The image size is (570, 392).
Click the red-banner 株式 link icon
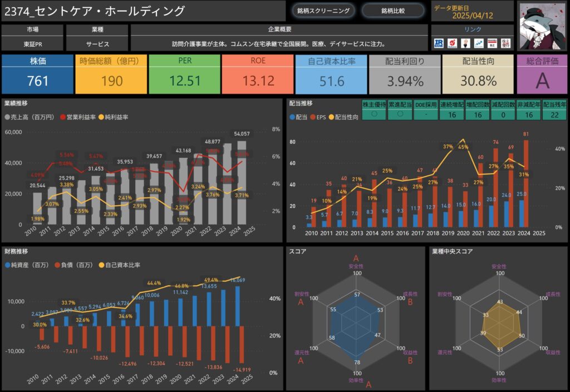(x=492, y=43)
